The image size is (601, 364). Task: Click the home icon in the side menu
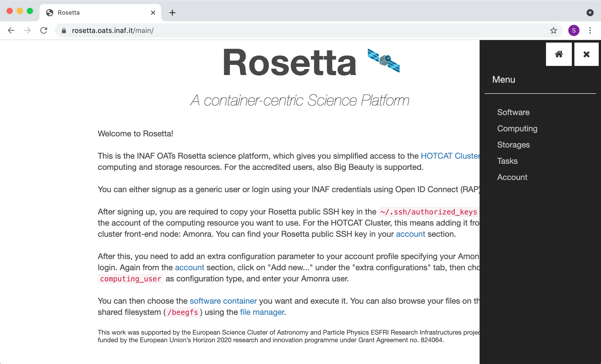[x=559, y=54]
